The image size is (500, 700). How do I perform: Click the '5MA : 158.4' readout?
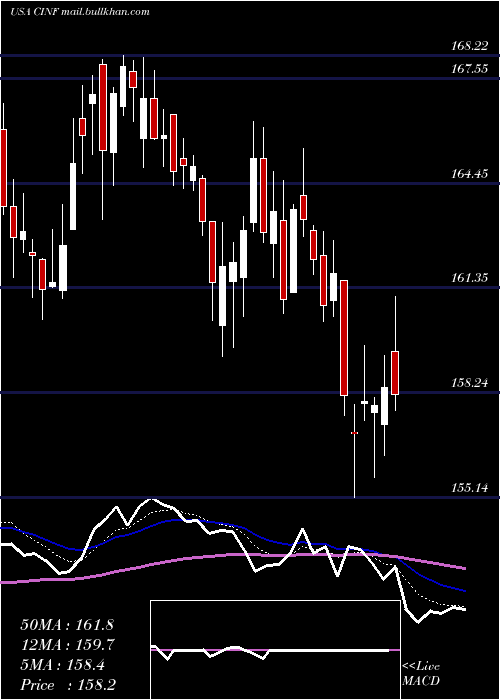pos(62,665)
